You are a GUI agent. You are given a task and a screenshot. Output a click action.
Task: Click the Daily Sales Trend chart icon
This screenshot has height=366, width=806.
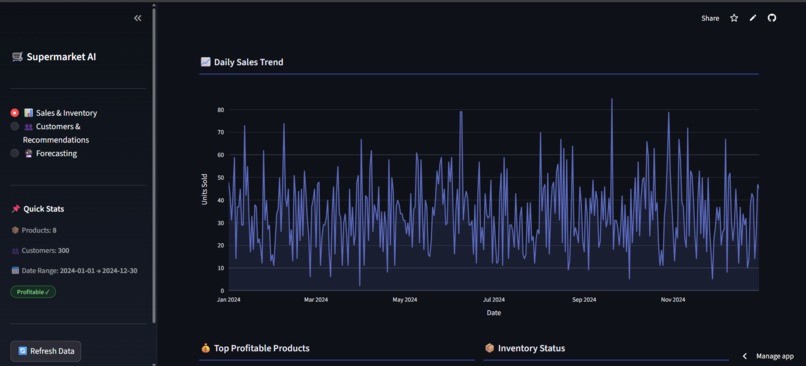click(205, 62)
